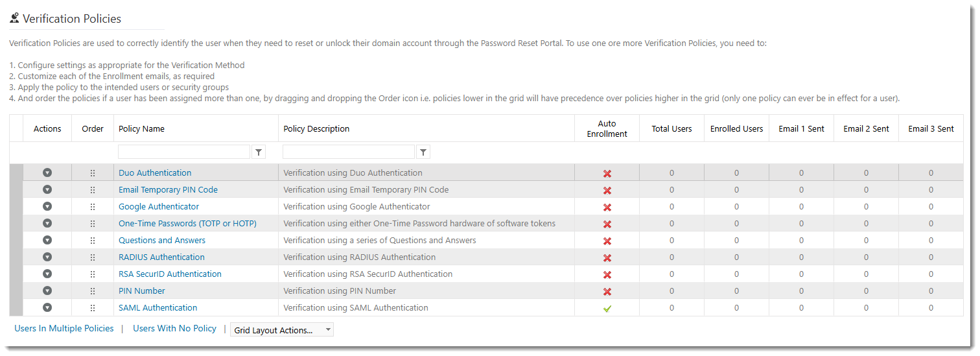The height and width of the screenshot is (356, 980).
Task: Open actions menu for Google Authenticator row
Action: 47,206
